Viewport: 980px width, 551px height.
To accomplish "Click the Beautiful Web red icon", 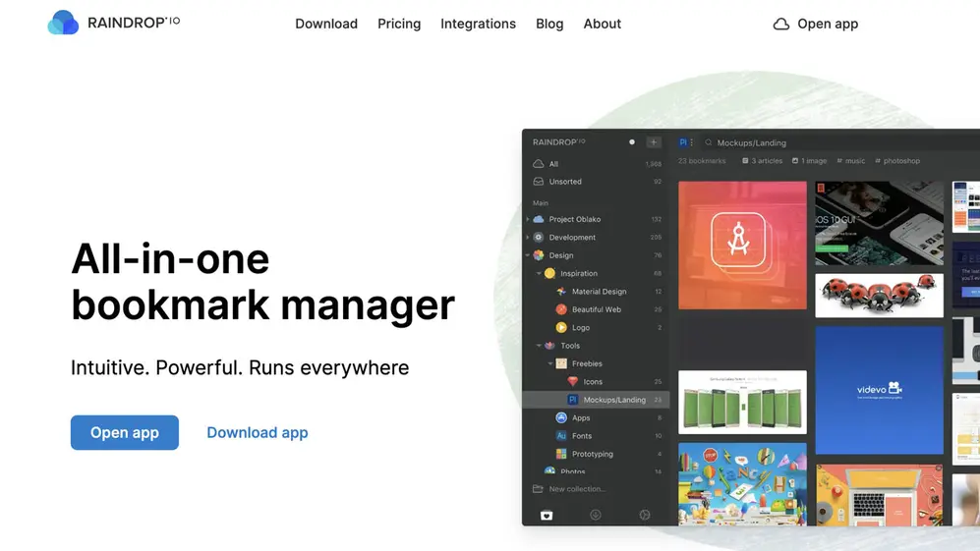I will (561, 309).
